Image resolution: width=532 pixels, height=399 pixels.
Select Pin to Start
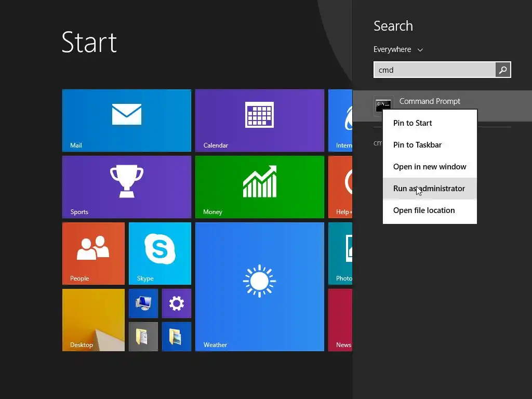pos(430,123)
